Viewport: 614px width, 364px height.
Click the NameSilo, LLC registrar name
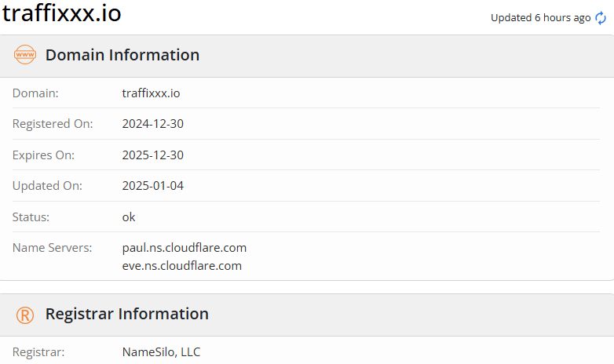point(161,352)
